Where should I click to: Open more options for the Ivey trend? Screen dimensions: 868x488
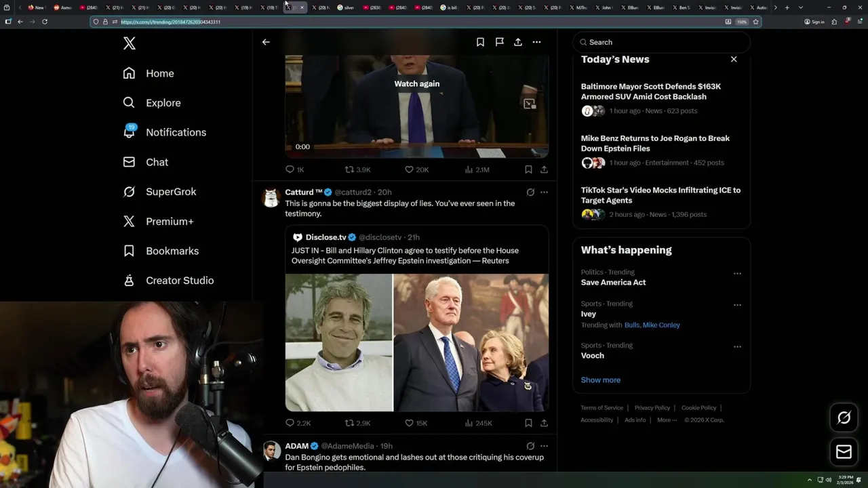pyautogui.click(x=737, y=305)
